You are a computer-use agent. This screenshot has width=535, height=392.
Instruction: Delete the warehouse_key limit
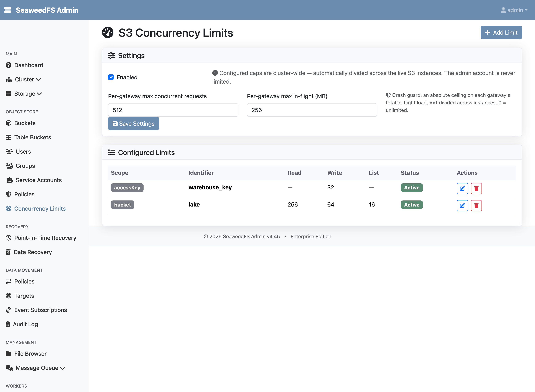pyautogui.click(x=476, y=188)
